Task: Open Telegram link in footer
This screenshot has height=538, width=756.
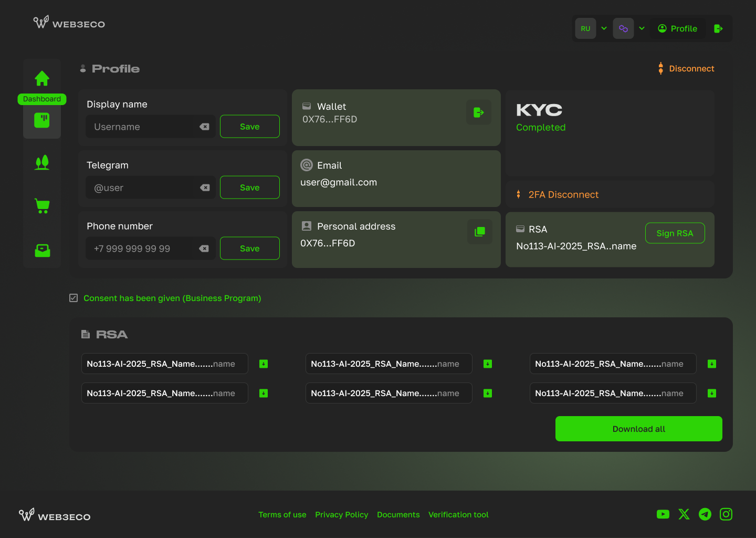Action: point(705,514)
